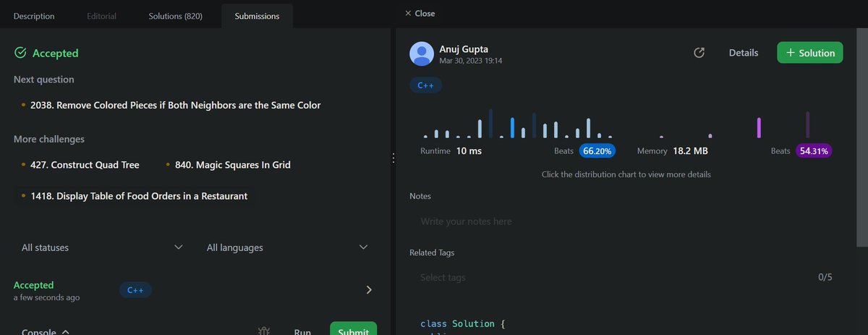
Task: Expand the Accepted submission row chevron
Action: point(369,289)
